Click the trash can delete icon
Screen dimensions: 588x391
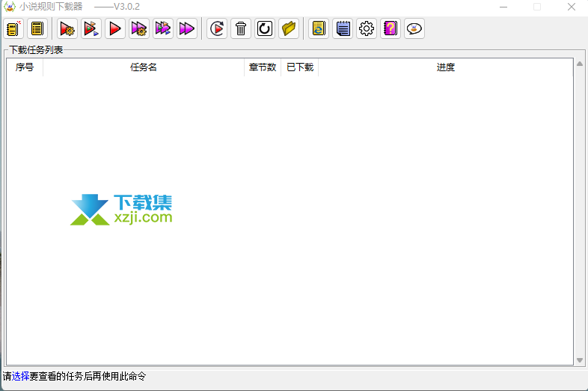pos(241,28)
